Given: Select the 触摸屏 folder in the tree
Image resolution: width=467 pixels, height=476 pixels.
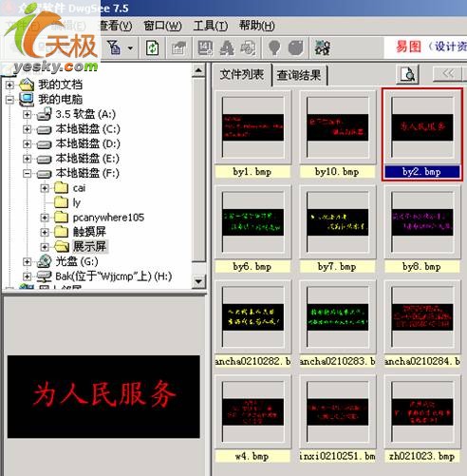Looking at the screenshot, I should tap(89, 232).
